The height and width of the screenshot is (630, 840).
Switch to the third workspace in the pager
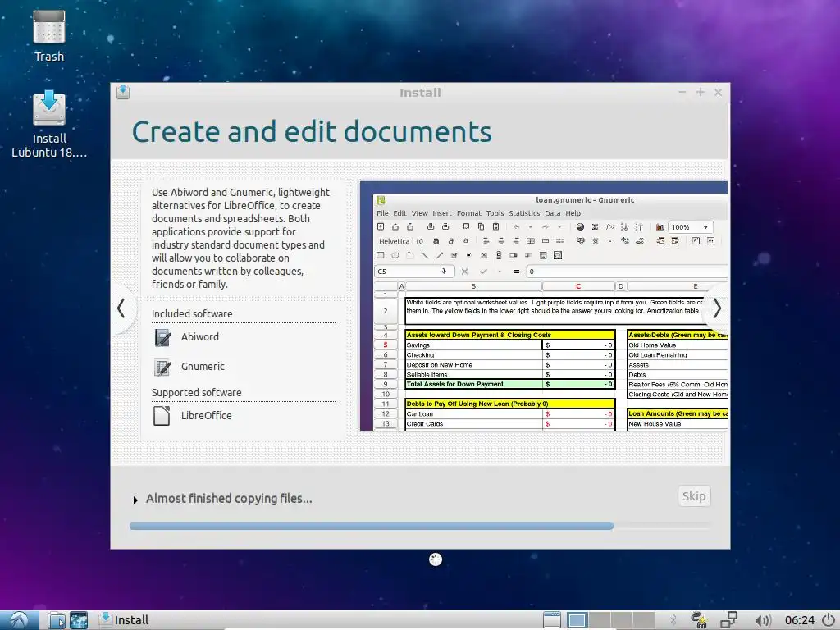click(x=621, y=620)
